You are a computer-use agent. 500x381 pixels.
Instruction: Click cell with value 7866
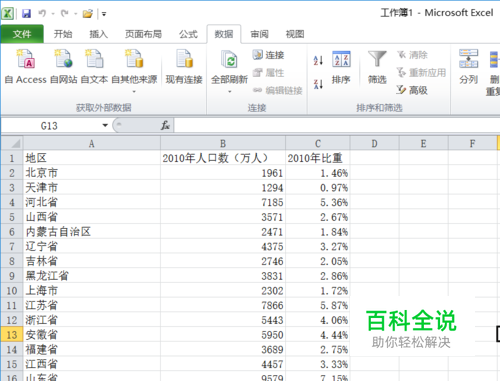coord(223,305)
